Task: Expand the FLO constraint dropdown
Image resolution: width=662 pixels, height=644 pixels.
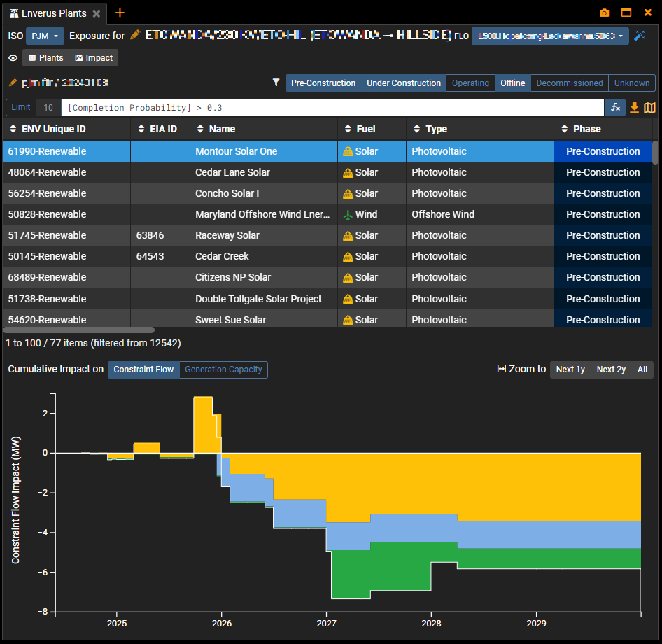Action: coord(550,36)
